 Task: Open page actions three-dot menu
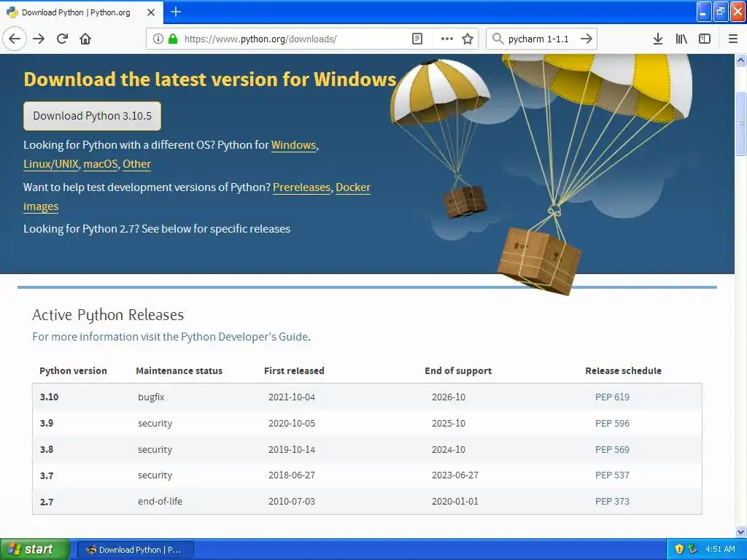click(447, 39)
